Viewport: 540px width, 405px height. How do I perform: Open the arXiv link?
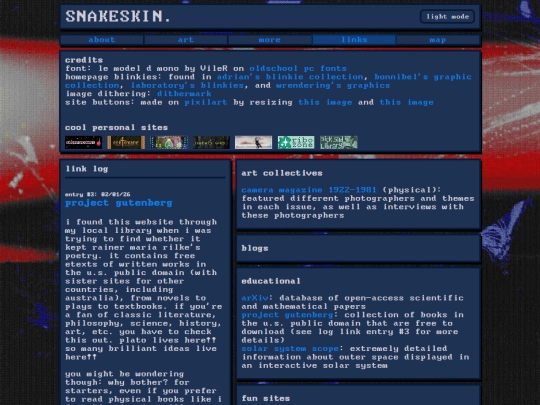255,298
